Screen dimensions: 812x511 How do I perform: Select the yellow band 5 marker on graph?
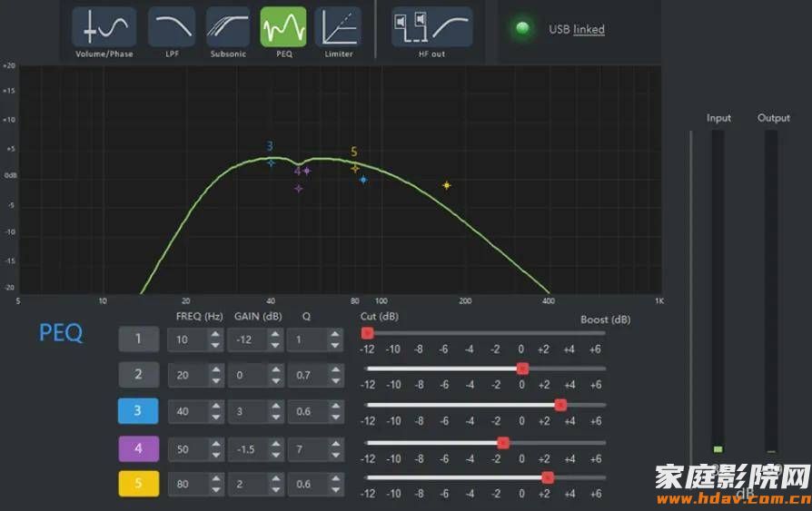(x=355, y=168)
